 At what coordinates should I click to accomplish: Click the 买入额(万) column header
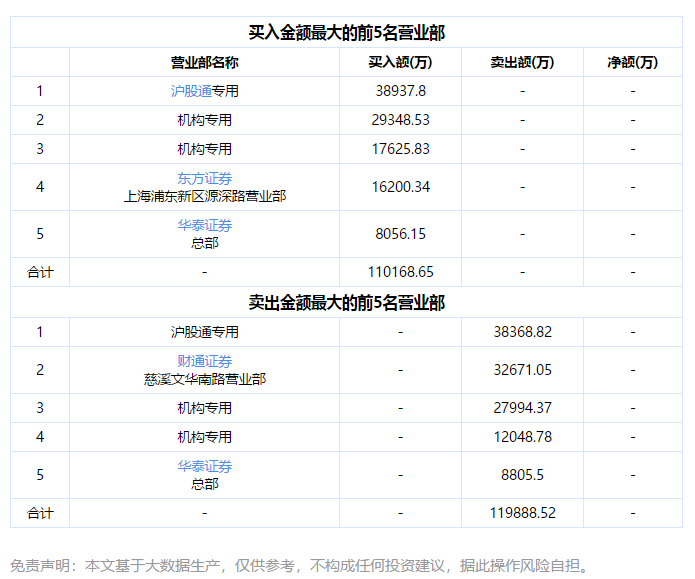pos(401,62)
